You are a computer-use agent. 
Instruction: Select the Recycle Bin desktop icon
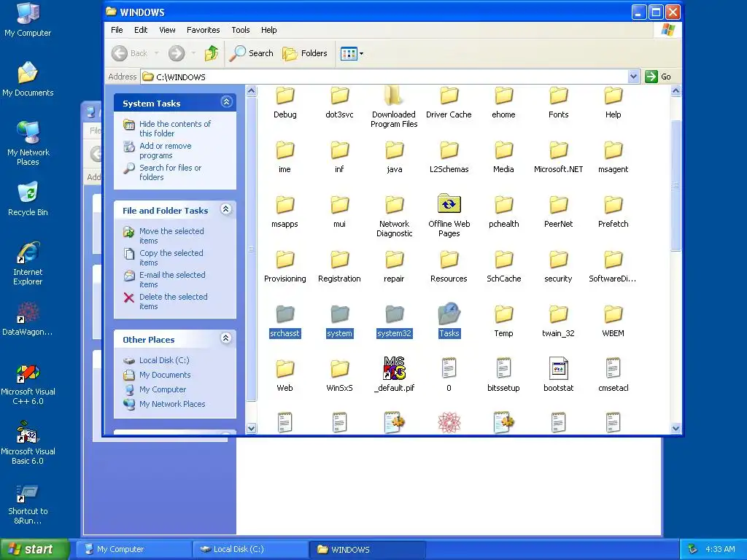tap(28, 199)
